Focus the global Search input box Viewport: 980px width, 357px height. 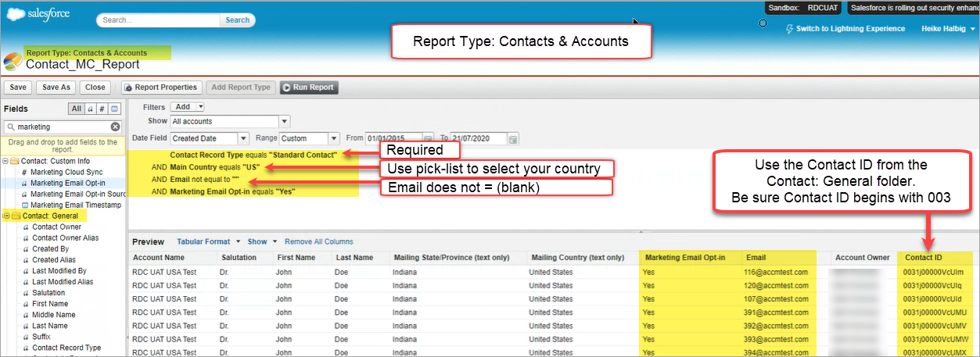159,20
